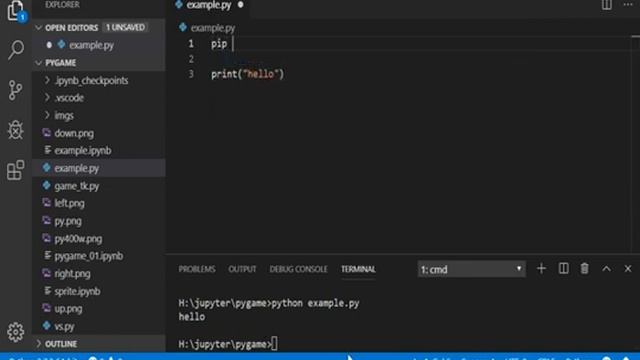The height and width of the screenshot is (360, 640).
Task: Click the right.png image file icon
Action: (47, 273)
